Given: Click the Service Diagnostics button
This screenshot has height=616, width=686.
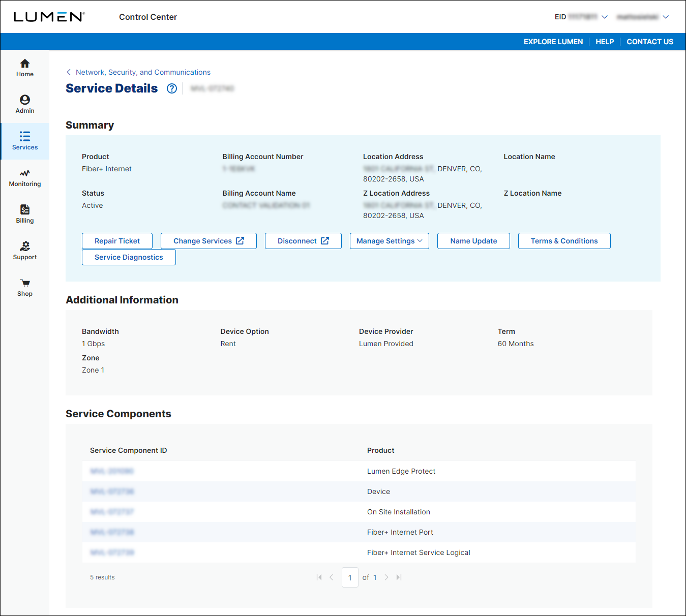Looking at the screenshot, I should click(129, 257).
